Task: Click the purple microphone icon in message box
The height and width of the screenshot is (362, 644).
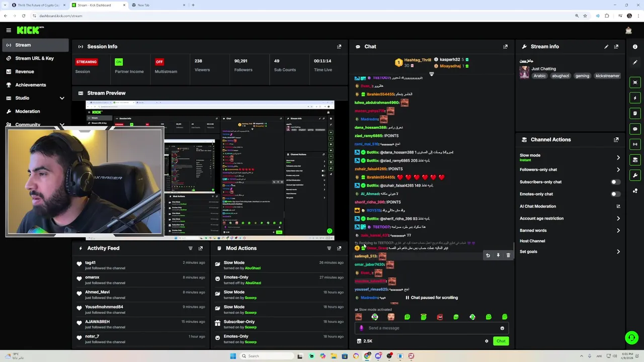Action: [x=361, y=328]
